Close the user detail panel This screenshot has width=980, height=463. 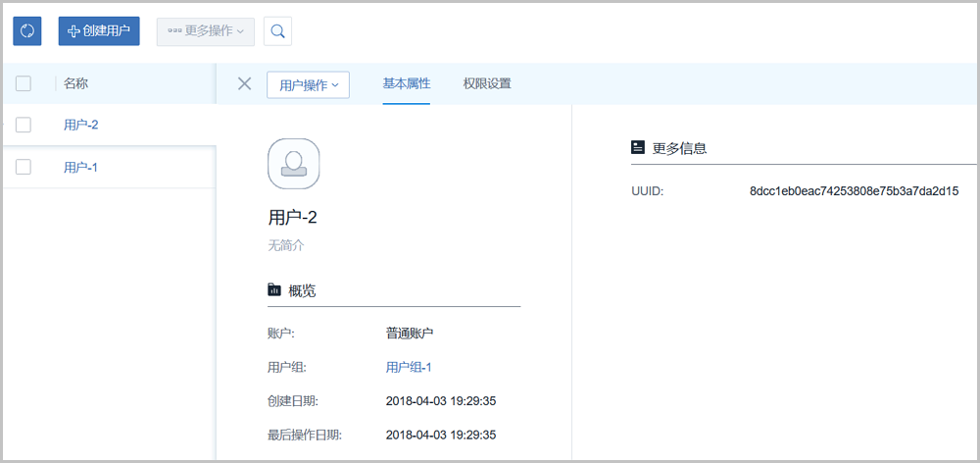245,84
